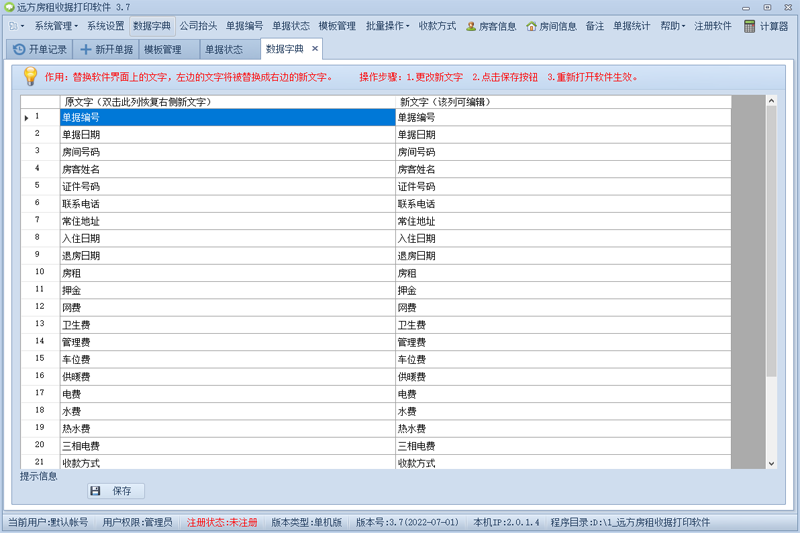The height and width of the screenshot is (533, 800).
Task: Open the 单据统计 menu item
Action: tap(632, 26)
